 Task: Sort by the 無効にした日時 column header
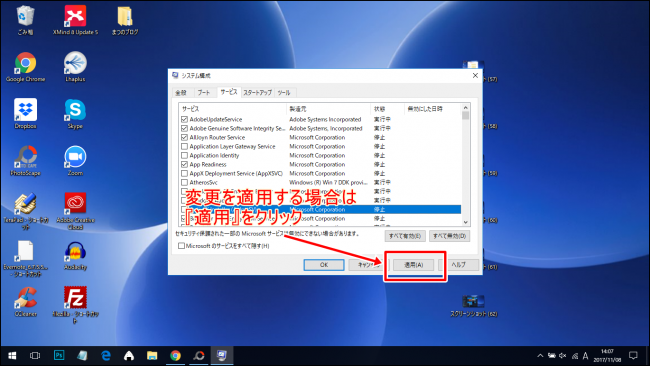(x=432, y=109)
